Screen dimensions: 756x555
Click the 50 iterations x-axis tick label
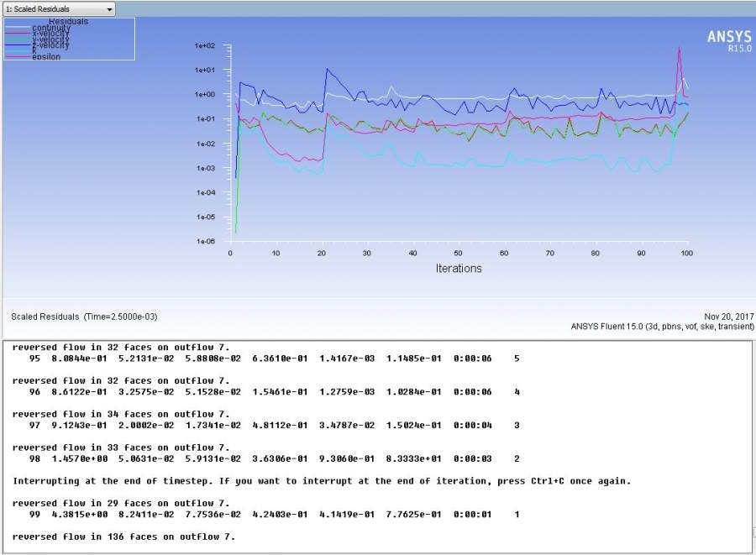(458, 253)
